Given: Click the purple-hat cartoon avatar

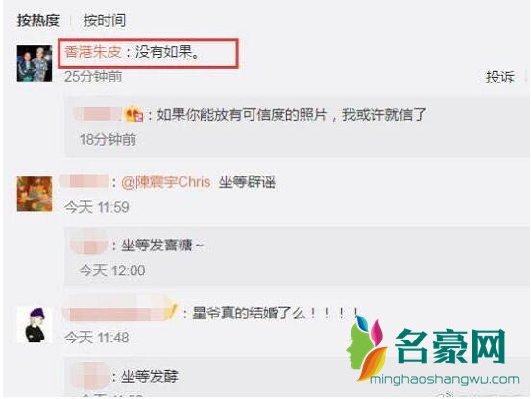Looking at the screenshot, I should coord(36,324).
